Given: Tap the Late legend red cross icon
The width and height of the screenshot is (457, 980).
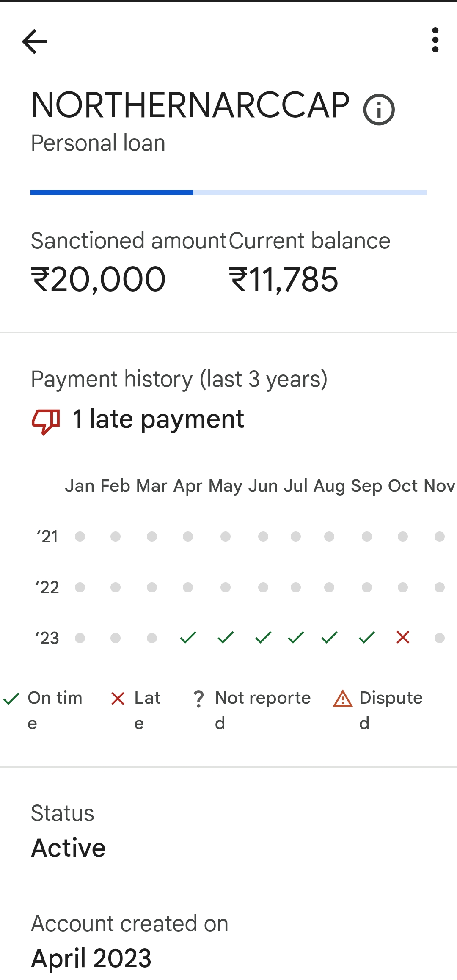Looking at the screenshot, I should coord(118,699).
